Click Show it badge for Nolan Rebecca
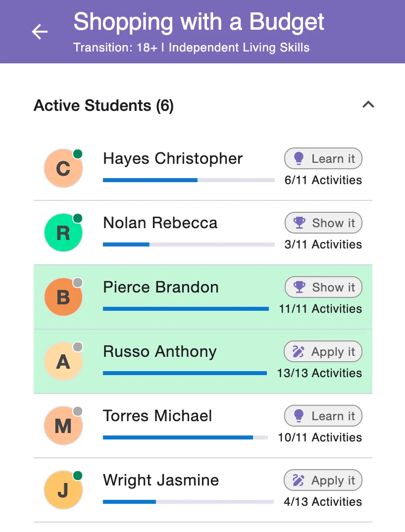The width and height of the screenshot is (405, 532). coord(323,223)
